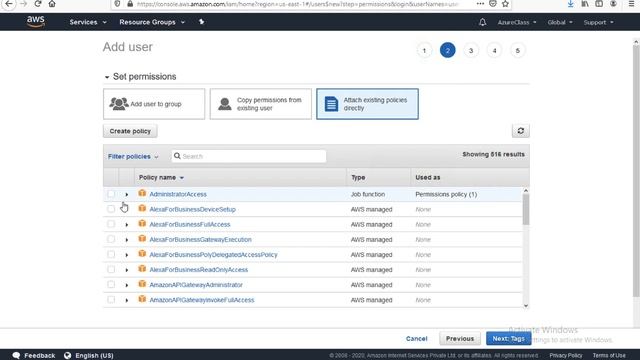Open the Firefox account icon
The image size is (640, 360).
coord(613,4)
